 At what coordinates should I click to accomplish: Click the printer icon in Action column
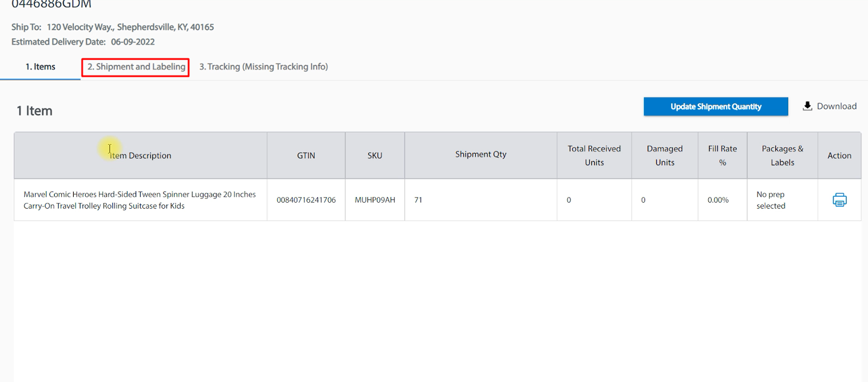point(839,200)
